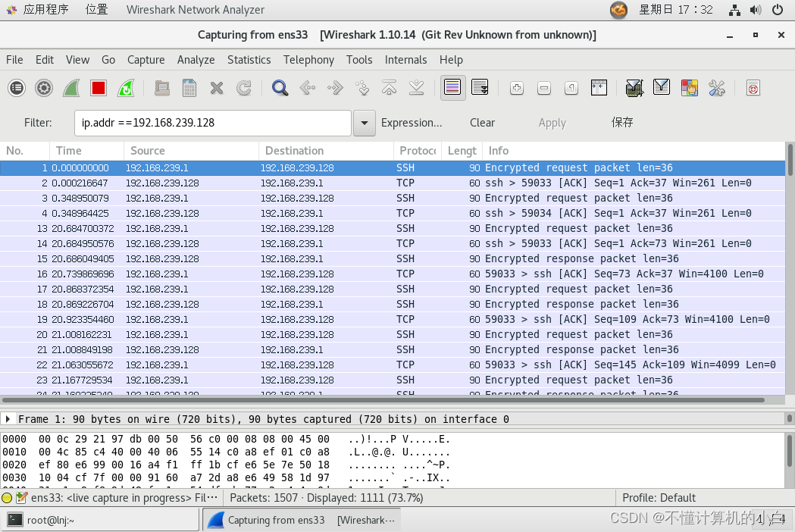The image size is (795, 532).
Task: Zoom out packet text icon
Action: click(544, 88)
